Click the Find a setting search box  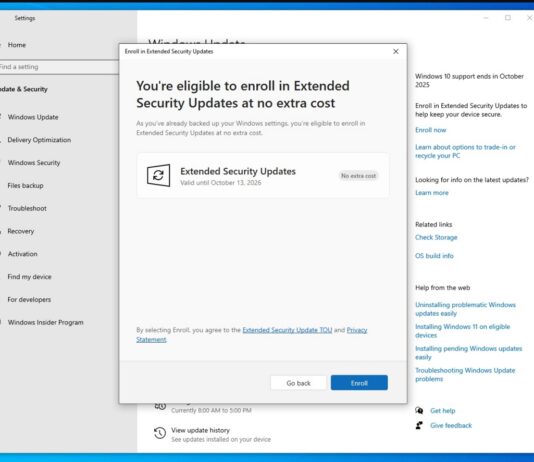coord(59,67)
